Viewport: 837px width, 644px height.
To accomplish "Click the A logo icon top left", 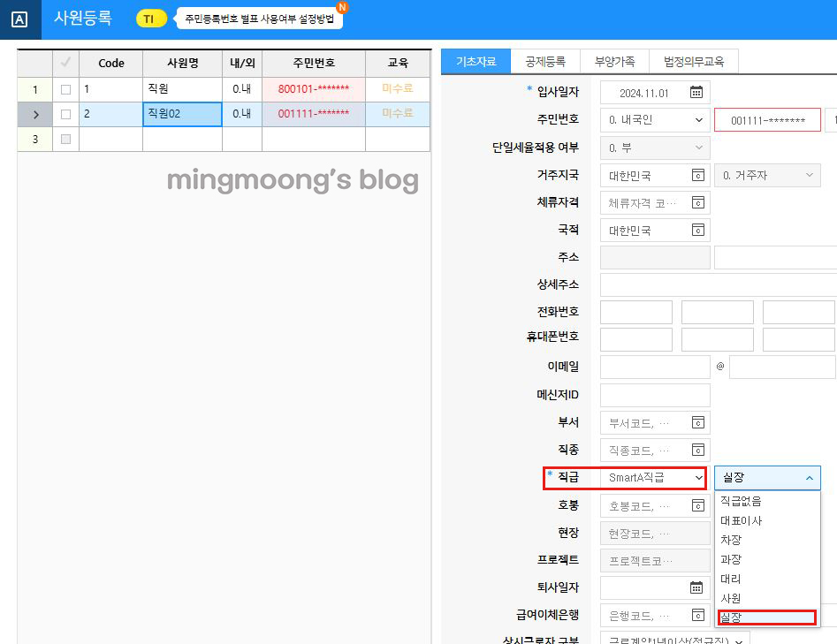I will (x=19, y=19).
